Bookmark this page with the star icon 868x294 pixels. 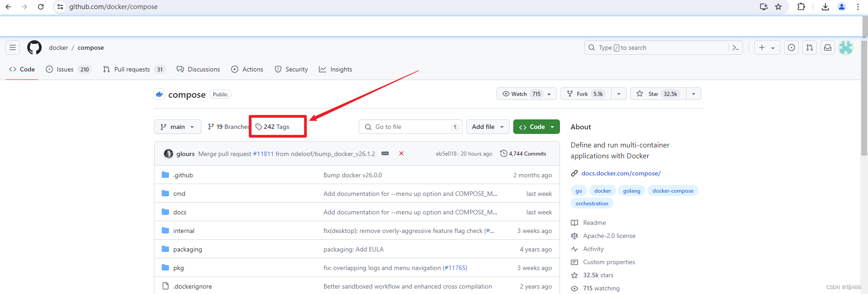(778, 7)
